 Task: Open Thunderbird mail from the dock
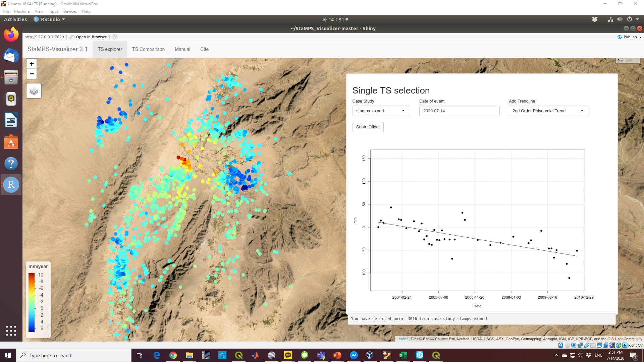(x=11, y=56)
